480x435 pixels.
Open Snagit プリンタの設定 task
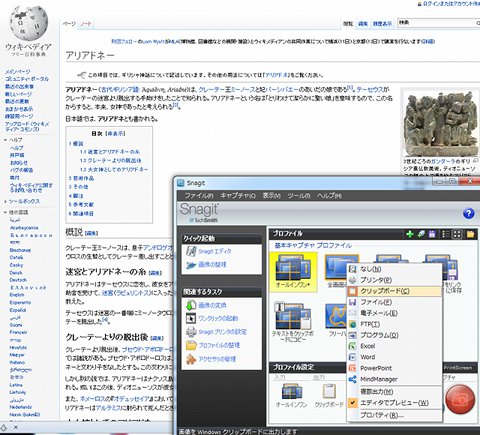tap(222, 332)
